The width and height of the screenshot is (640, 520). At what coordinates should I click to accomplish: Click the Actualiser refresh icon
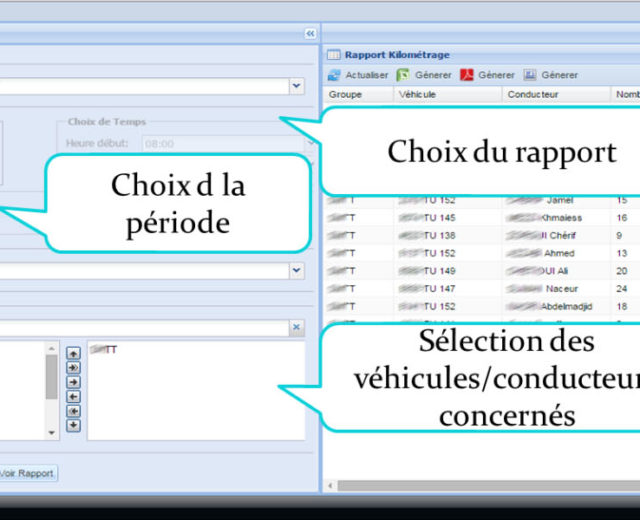(x=335, y=75)
